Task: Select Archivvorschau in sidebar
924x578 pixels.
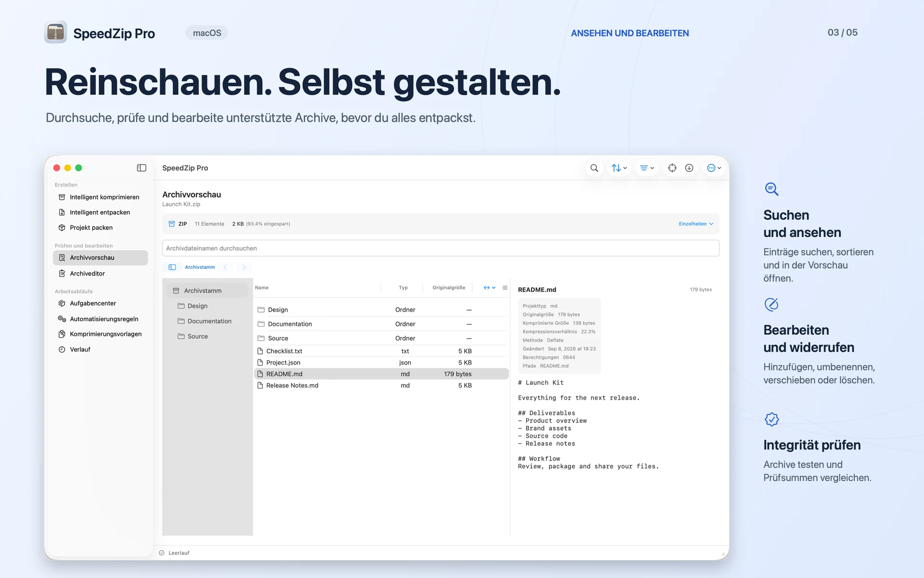Action: [x=100, y=258]
